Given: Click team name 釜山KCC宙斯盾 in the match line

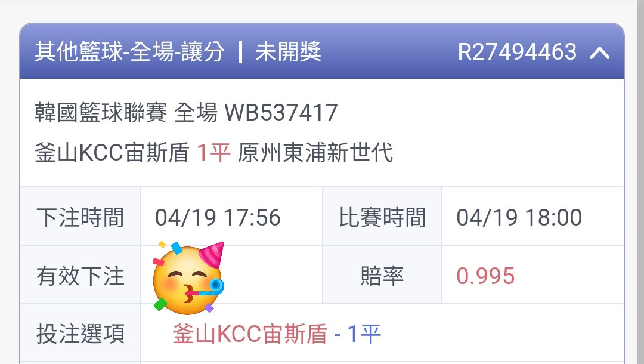Looking at the screenshot, I should (x=112, y=153).
